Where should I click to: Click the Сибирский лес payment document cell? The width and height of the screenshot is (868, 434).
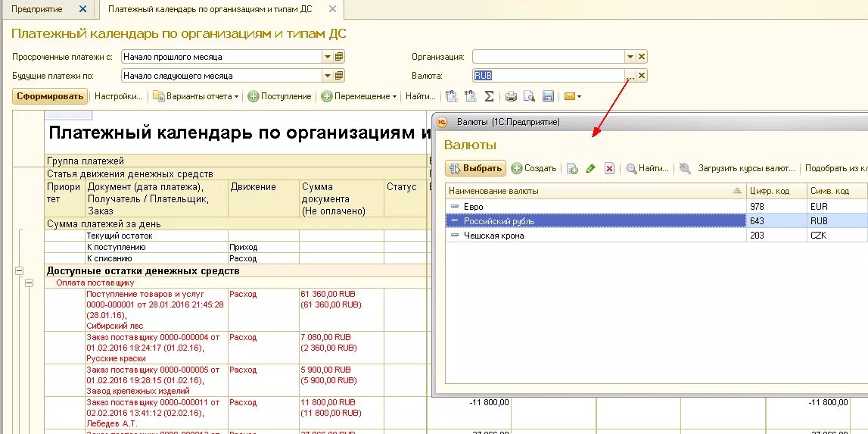point(156,310)
